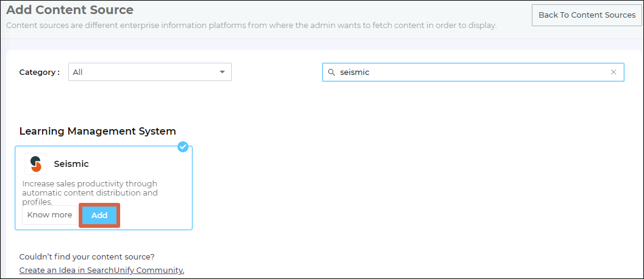Screen dimensions: 644x279
Task: Click the content sources subtitle text under the heading
Action: click(251, 26)
